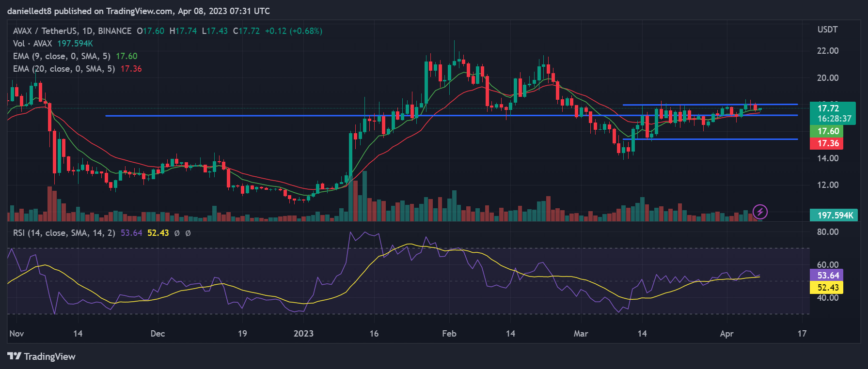Click the yellow 52.43 value in the RSI legend
The image size is (868, 369).
click(158, 233)
